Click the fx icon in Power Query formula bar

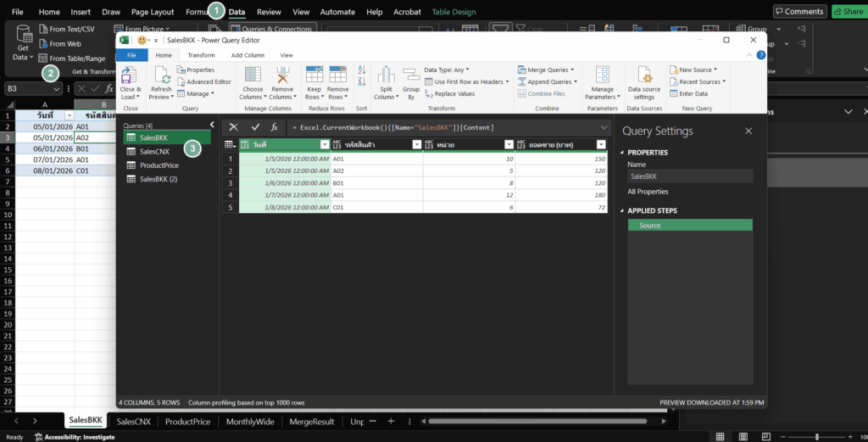click(274, 127)
